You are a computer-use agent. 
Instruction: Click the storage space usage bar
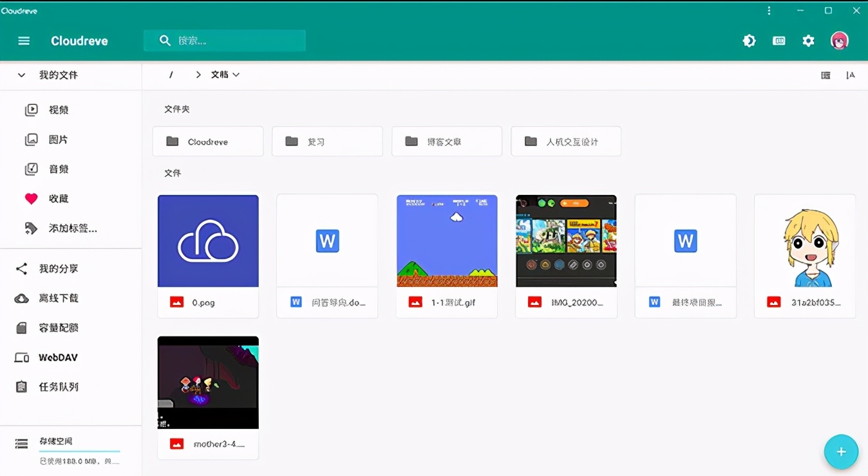(x=79, y=451)
